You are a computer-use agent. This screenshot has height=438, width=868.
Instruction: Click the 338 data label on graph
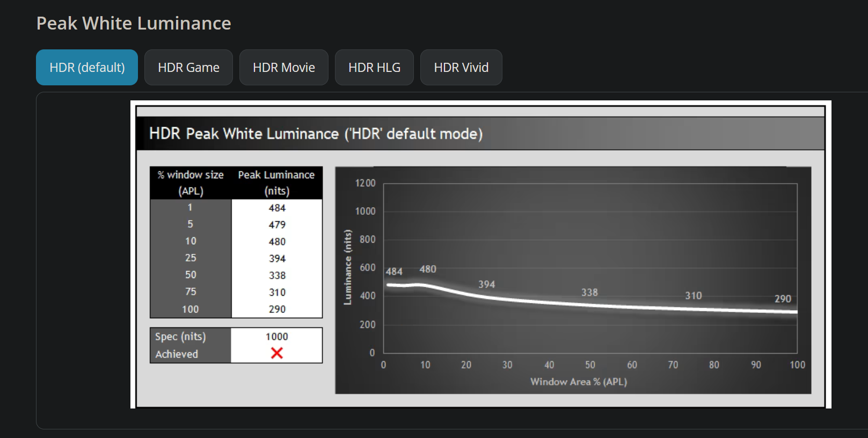tap(589, 293)
